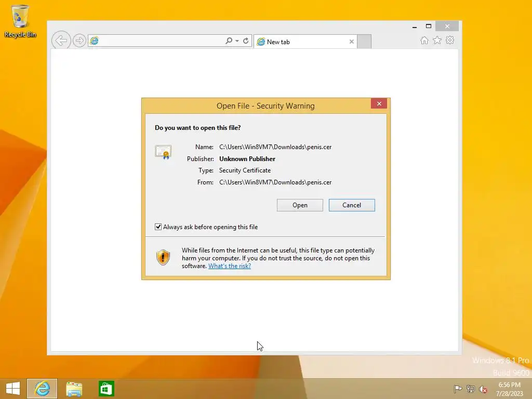Minimize the Internet Explorer window
The height and width of the screenshot is (399, 532).
[x=415, y=26]
